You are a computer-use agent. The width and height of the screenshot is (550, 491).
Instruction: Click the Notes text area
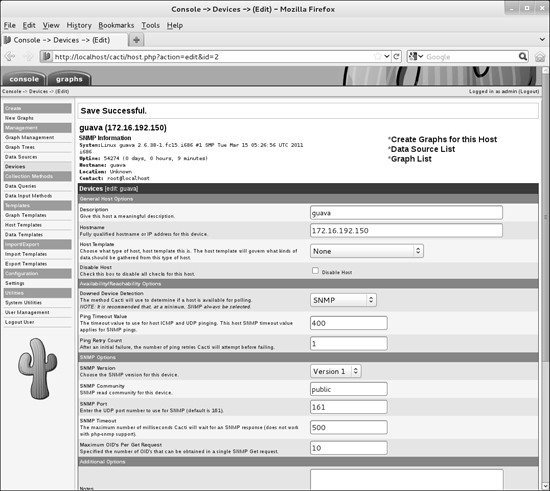point(407,479)
